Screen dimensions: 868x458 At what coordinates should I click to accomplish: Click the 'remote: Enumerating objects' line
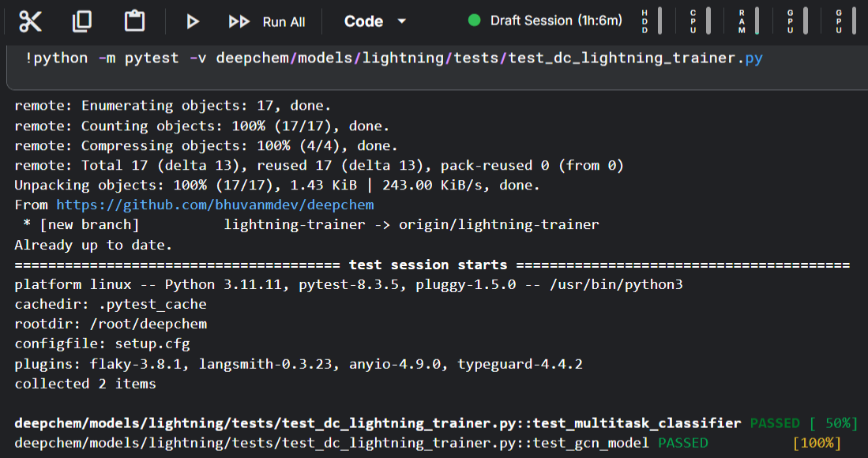pos(173,105)
